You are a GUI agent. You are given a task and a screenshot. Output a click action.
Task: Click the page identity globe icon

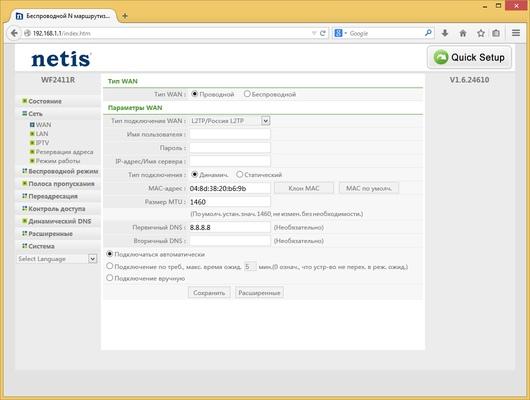(x=27, y=33)
